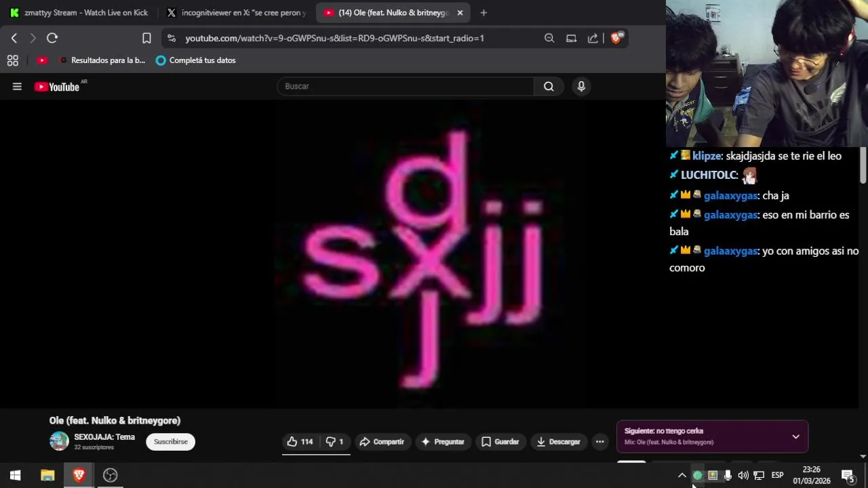The height and width of the screenshot is (488, 868).
Task: Go forward in browser history
Action: (33, 38)
